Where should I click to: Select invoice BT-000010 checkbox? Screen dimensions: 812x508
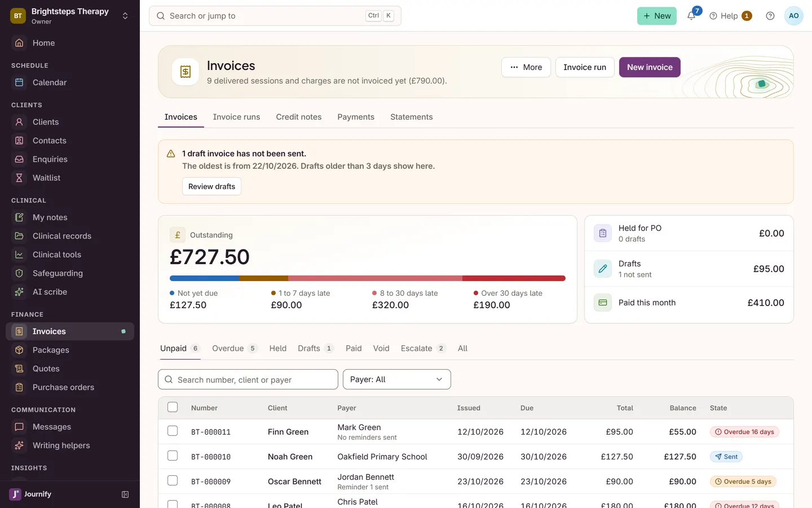coord(173,456)
